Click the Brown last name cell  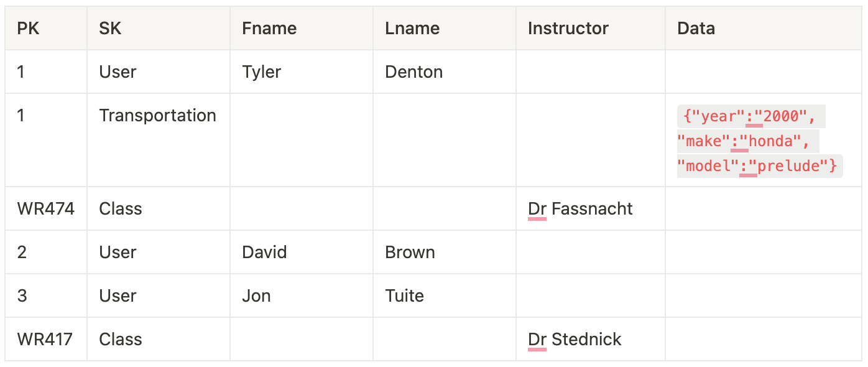410,253
